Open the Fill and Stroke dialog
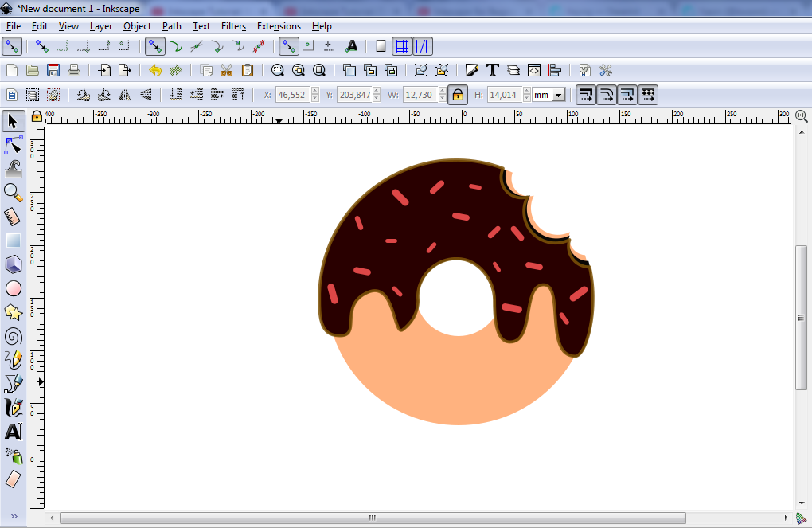This screenshot has height=528, width=812. pyautogui.click(x=472, y=70)
